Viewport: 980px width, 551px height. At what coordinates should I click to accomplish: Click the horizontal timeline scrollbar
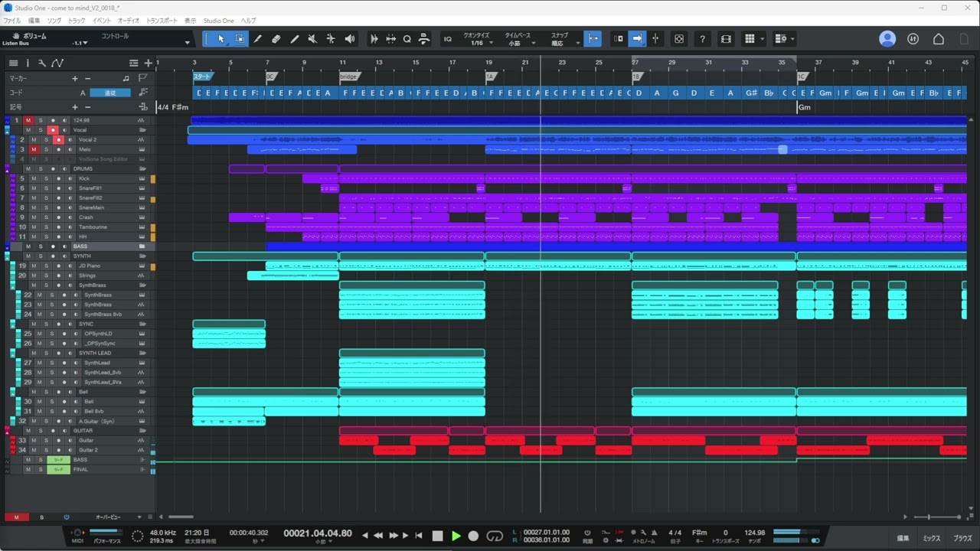[x=181, y=517]
